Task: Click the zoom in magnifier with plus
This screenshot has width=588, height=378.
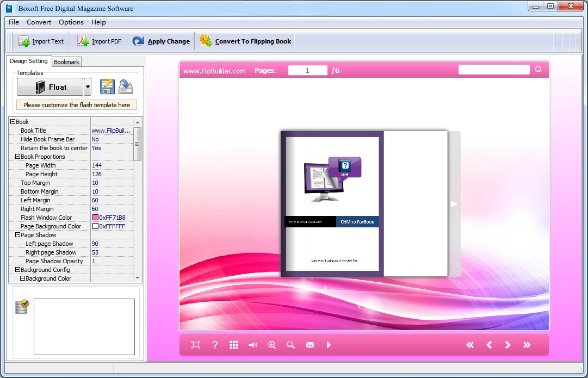Action: 272,345
